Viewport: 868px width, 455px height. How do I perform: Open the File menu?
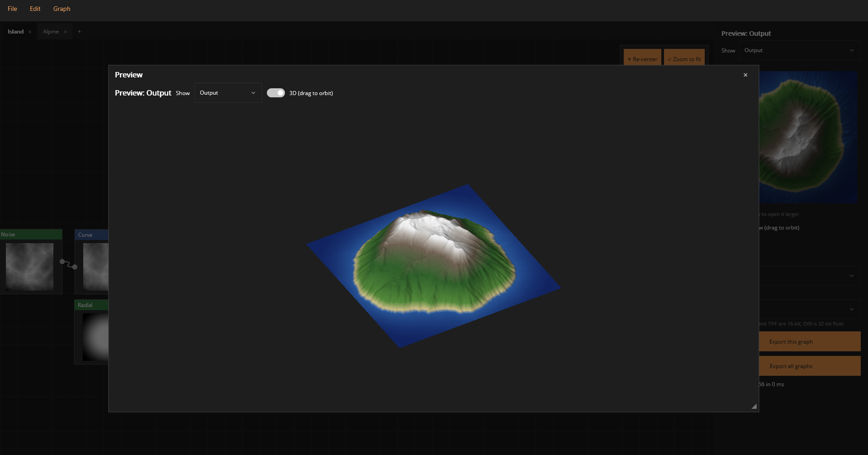[x=12, y=9]
